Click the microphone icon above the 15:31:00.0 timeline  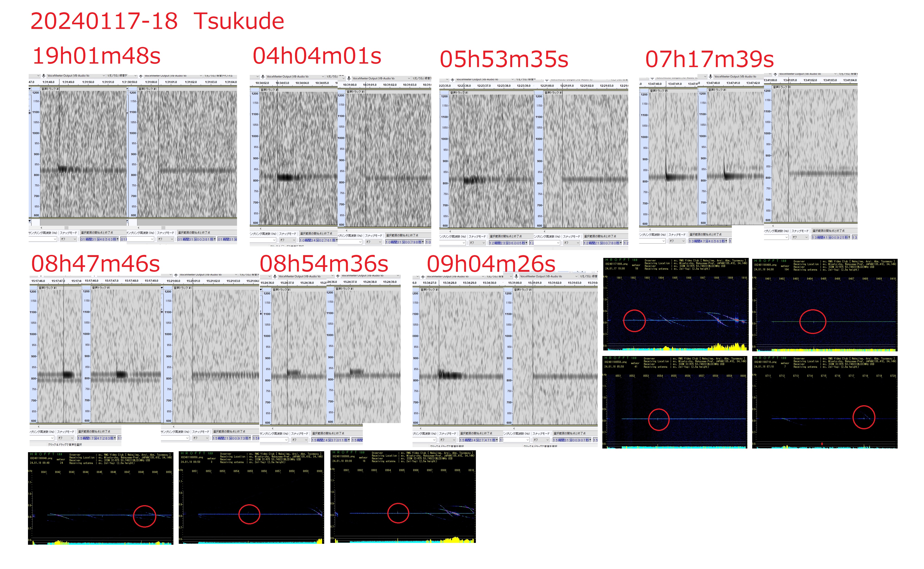[516, 276]
